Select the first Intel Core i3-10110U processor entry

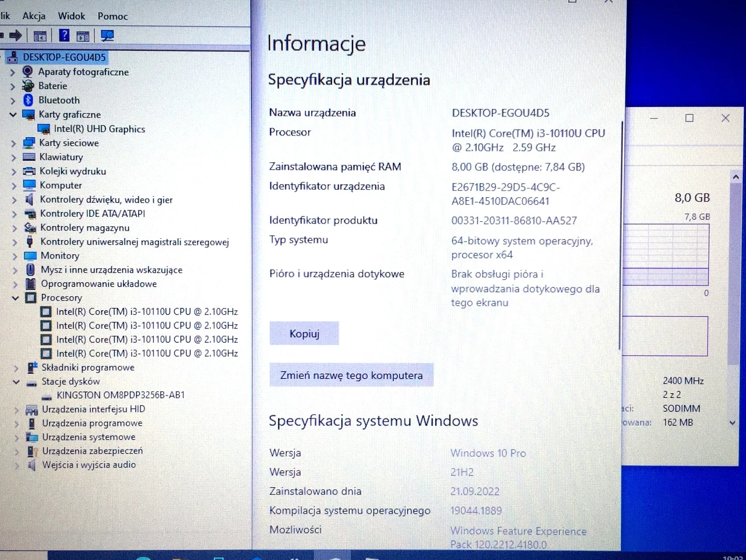click(147, 311)
